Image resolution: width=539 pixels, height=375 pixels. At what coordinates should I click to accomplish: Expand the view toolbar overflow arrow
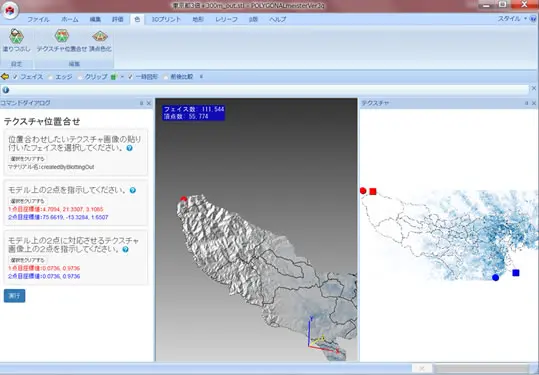click(201, 77)
